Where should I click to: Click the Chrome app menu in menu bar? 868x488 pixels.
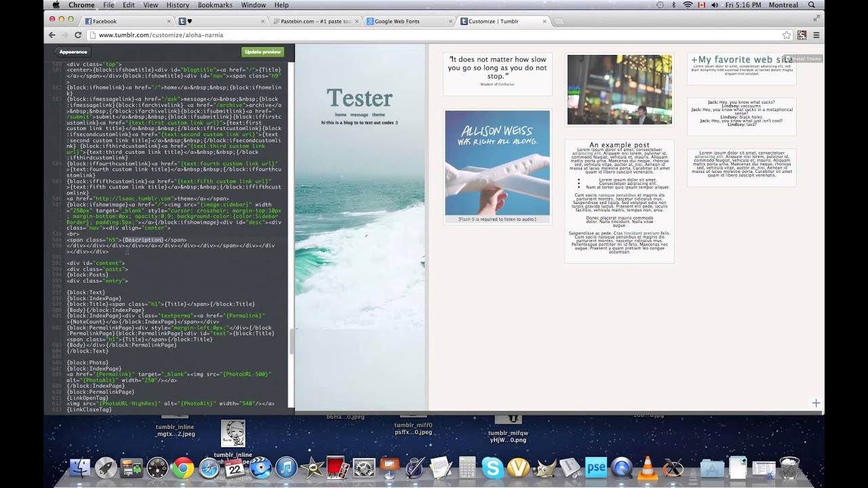81,5
